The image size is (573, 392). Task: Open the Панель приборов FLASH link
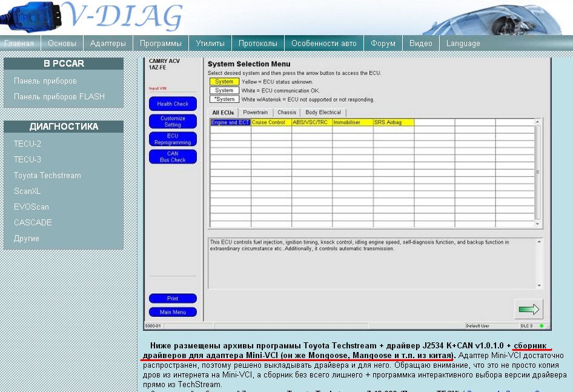pyautogui.click(x=59, y=97)
